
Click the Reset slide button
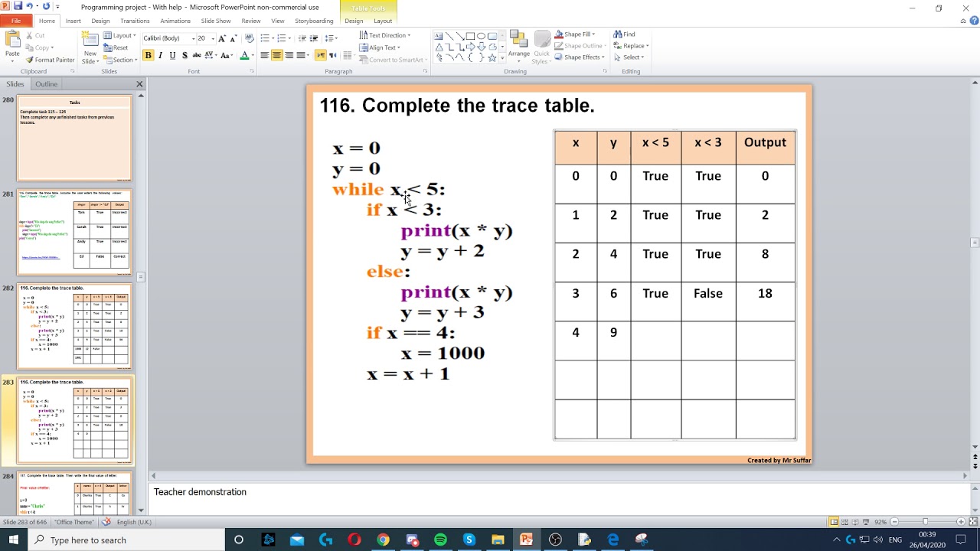pyautogui.click(x=116, y=47)
